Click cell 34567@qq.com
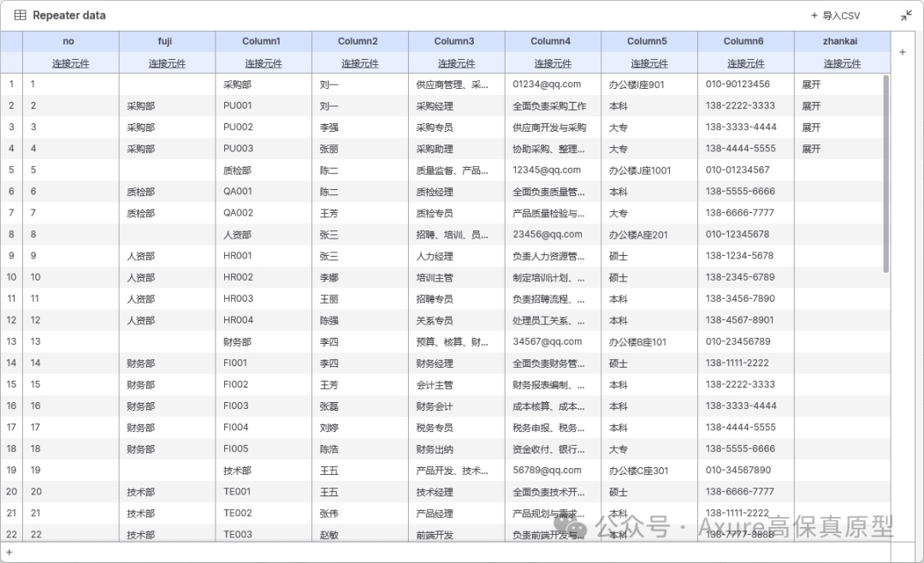The height and width of the screenshot is (563, 924). pyautogui.click(x=553, y=341)
